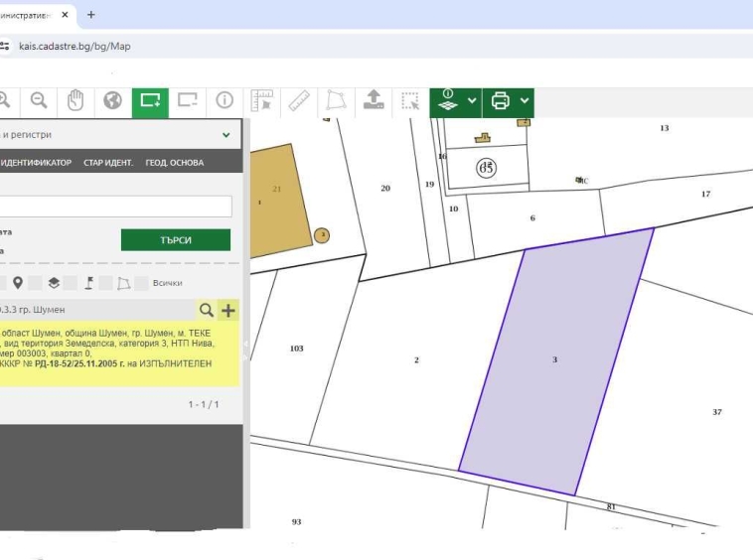The width and height of the screenshot is (753, 560).
Task: Activate the pan hand tool
Action: click(x=75, y=100)
